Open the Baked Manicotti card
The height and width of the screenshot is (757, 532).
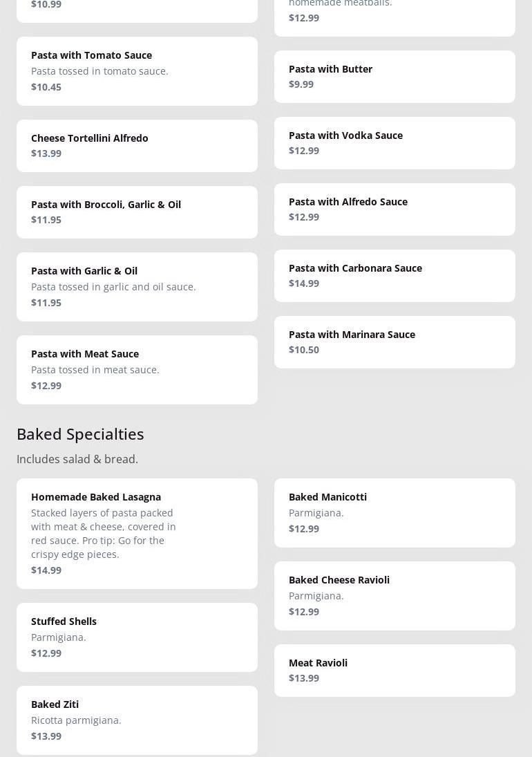(x=395, y=513)
